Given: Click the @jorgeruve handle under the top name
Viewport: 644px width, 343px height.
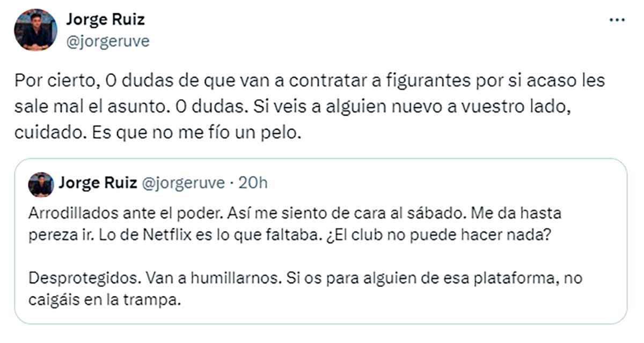Looking at the screenshot, I should pos(107,41).
